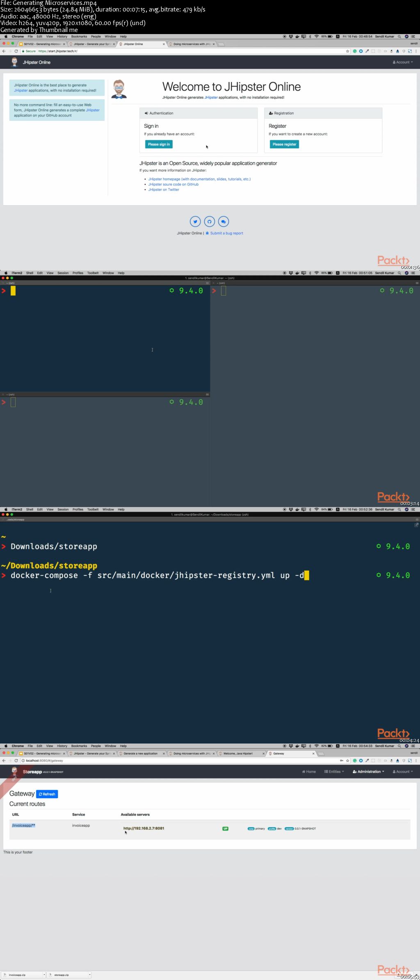
Task: Open the Session menu in the split-pane iTerm2 frame
Action: coord(63,273)
